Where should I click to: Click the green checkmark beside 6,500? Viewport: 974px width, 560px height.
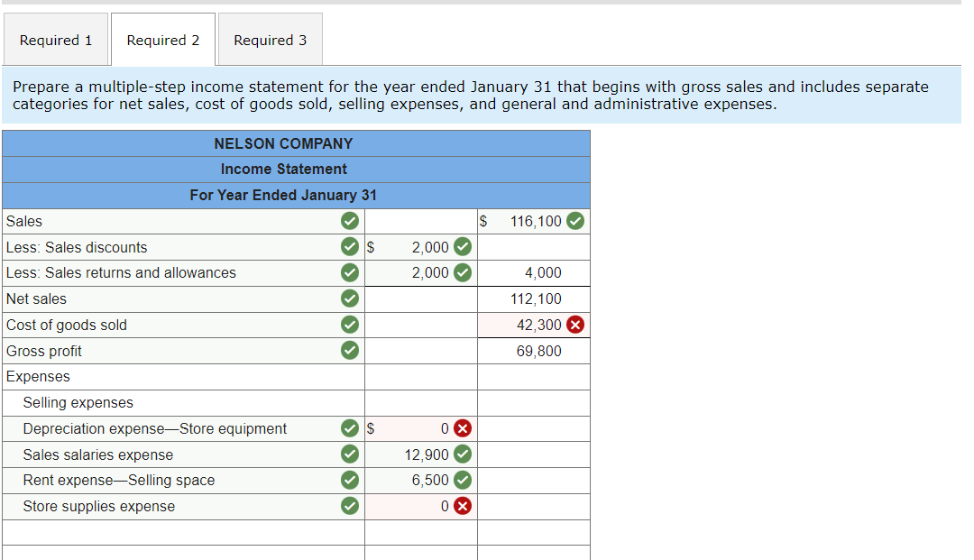(x=463, y=480)
